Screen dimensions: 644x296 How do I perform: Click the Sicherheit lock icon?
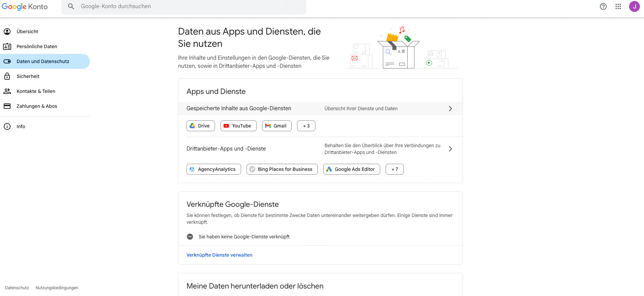[x=7, y=76]
